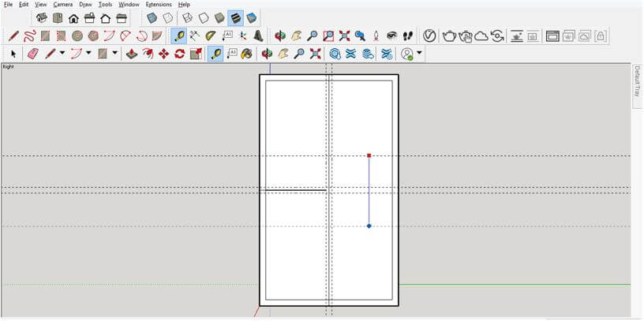Click the red square measurement endpoint
This screenshot has width=644, height=321.
click(369, 155)
